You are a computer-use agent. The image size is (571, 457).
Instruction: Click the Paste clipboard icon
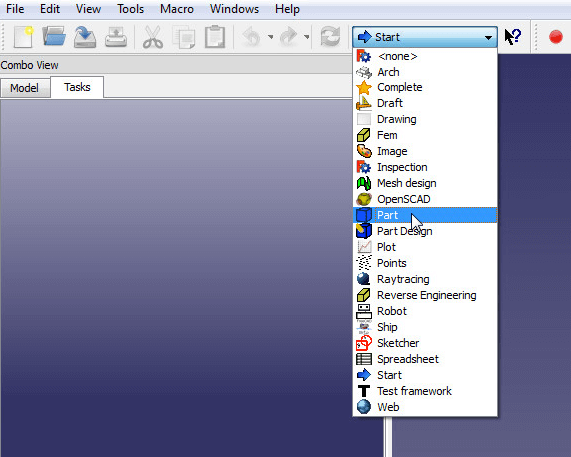click(x=215, y=37)
